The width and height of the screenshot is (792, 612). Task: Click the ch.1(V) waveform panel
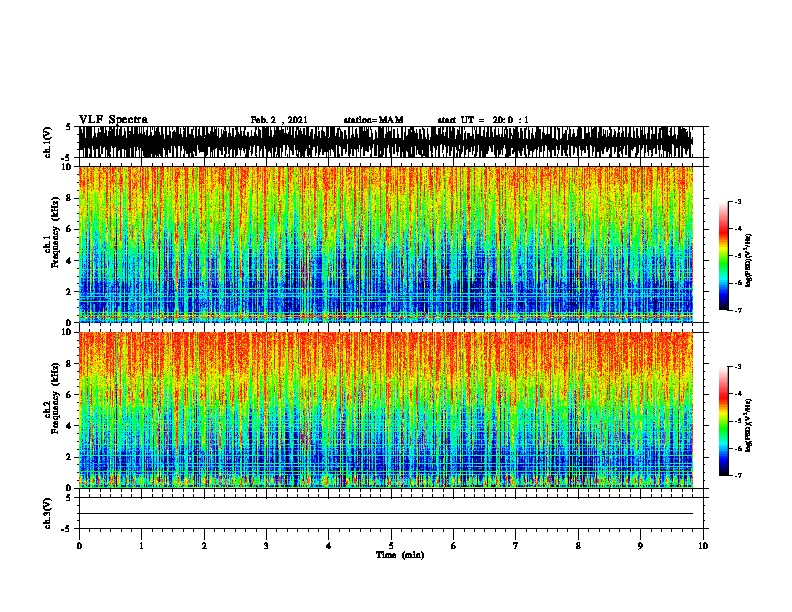pyautogui.click(x=386, y=142)
